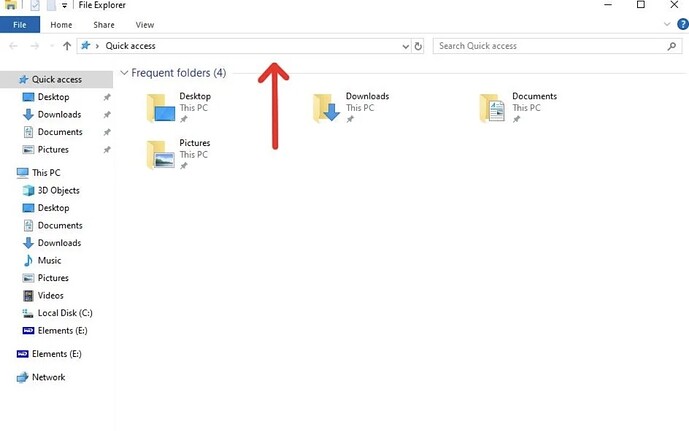Expand the ribbon using the chevron
Image resolution: width=689 pixels, height=431 pixels.
coord(667,24)
